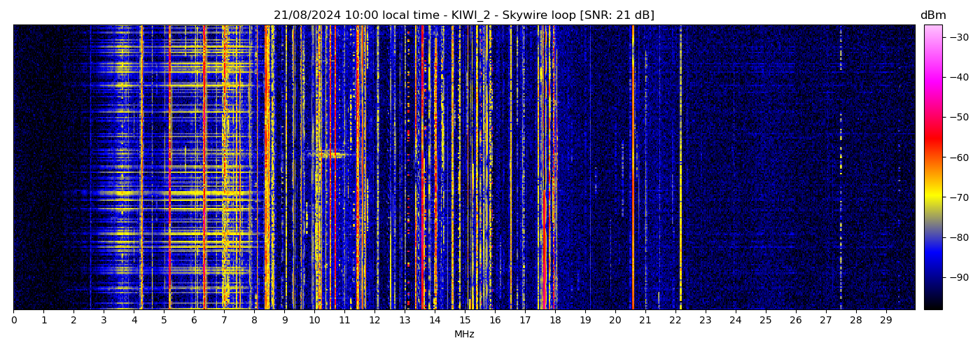Click the dotted signal line near 27.5 MHz

coord(841,168)
